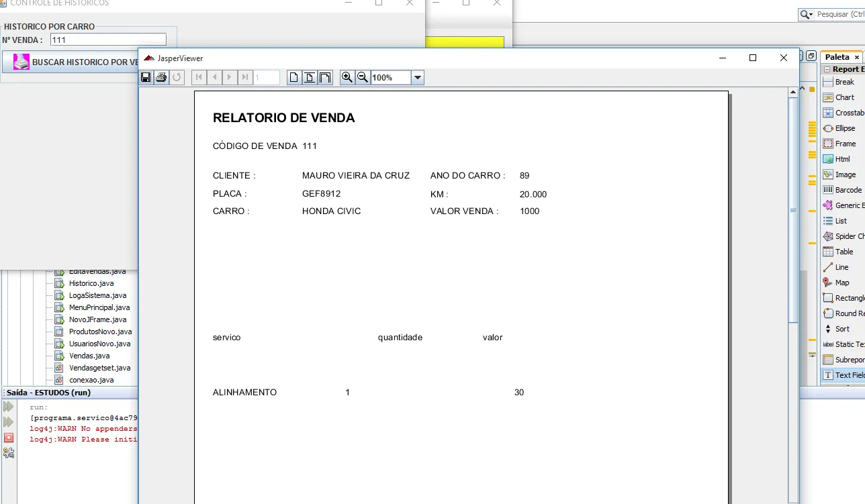Open the search options magnifier dropdown
The width and height of the screenshot is (865, 504).
[806, 14]
